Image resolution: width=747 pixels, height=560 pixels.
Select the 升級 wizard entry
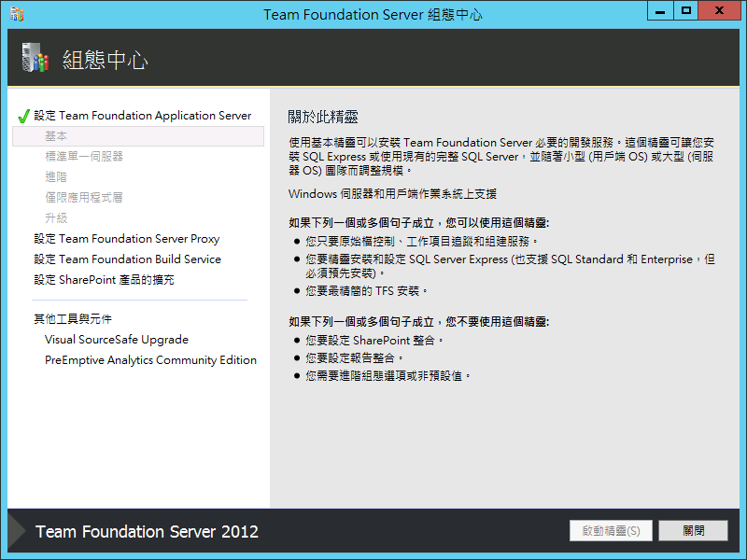point(56,218)
